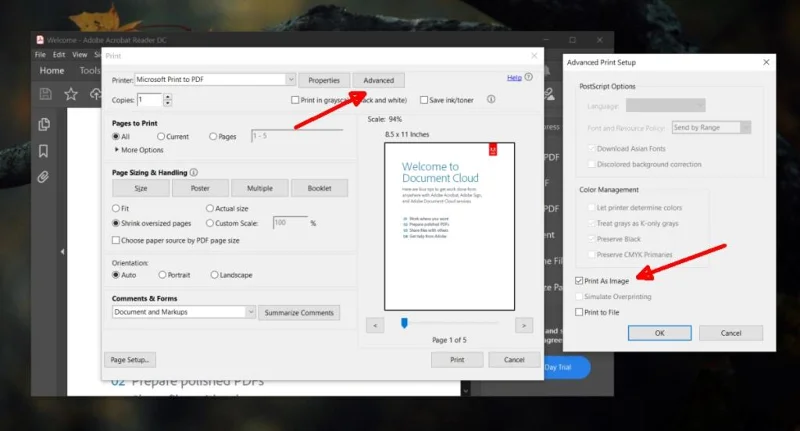Open the Bookmarks sidebar icon

tap(43, 151)
